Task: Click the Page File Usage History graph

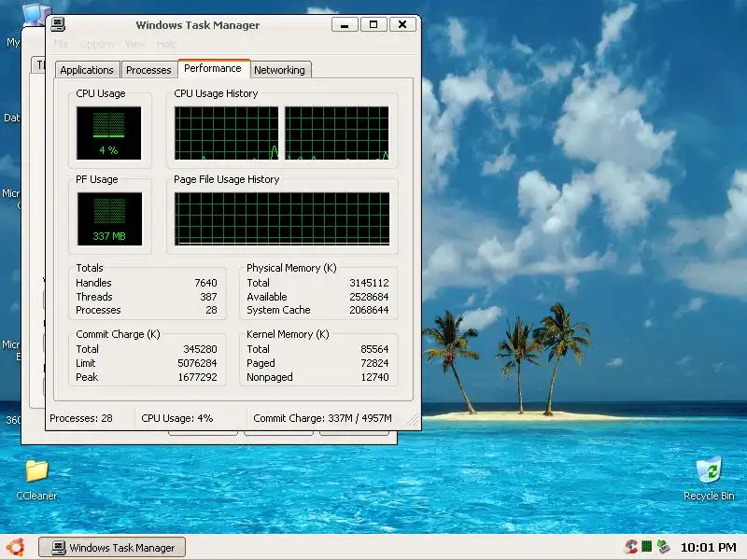Action: coord(282,219)
